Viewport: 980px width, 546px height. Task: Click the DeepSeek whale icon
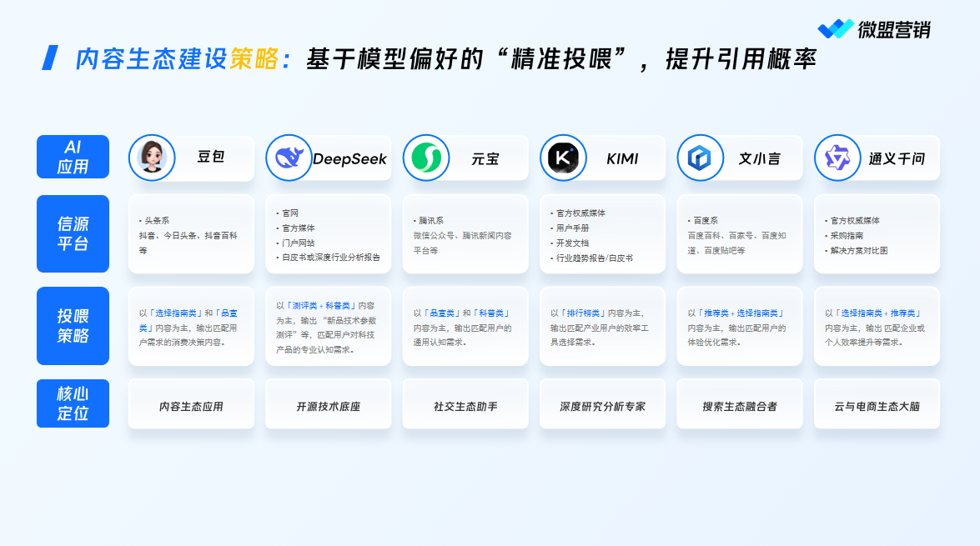[x=289, y=158]
